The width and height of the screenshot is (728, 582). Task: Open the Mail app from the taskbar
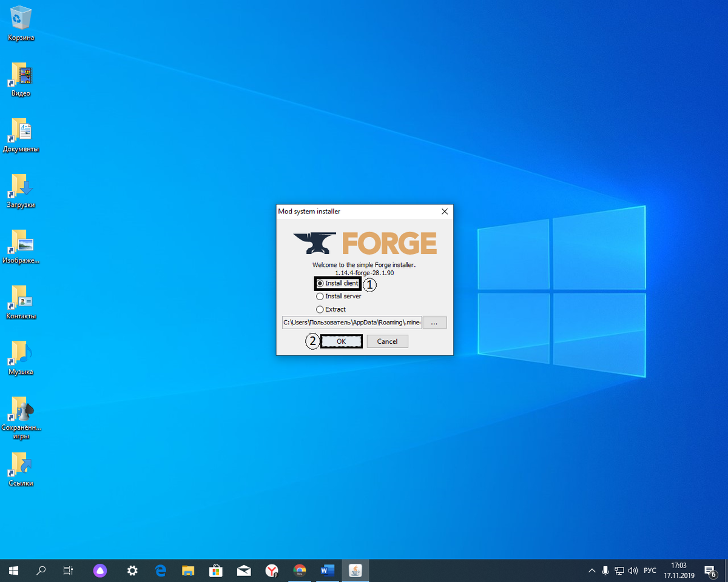244,570
